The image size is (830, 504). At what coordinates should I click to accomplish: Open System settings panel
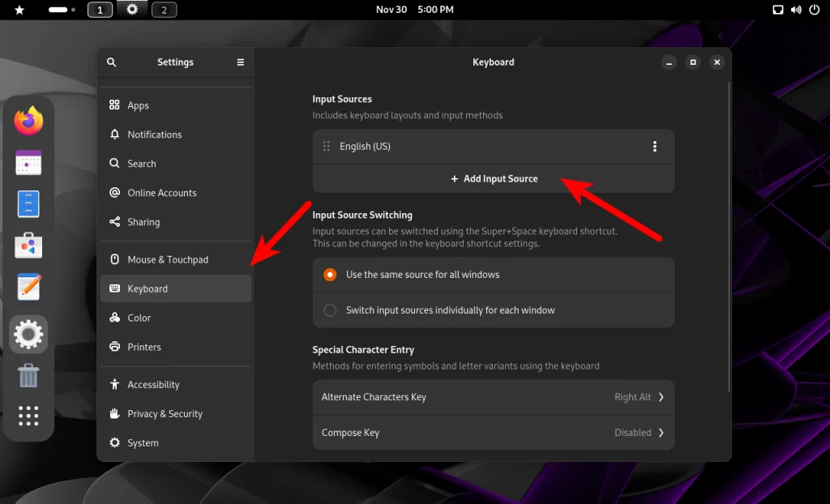pos(176,442)
